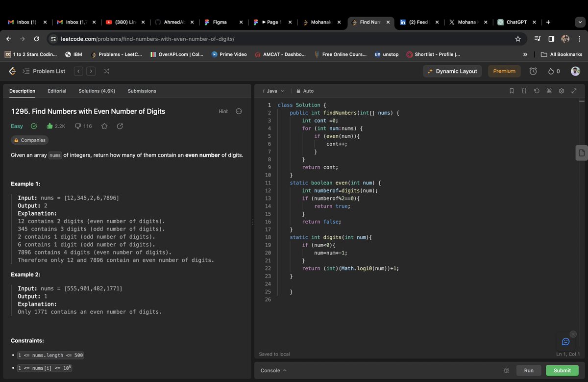
Task: Open the feedback smiley icon next to Hint
Action: click(x=239, y=111)
